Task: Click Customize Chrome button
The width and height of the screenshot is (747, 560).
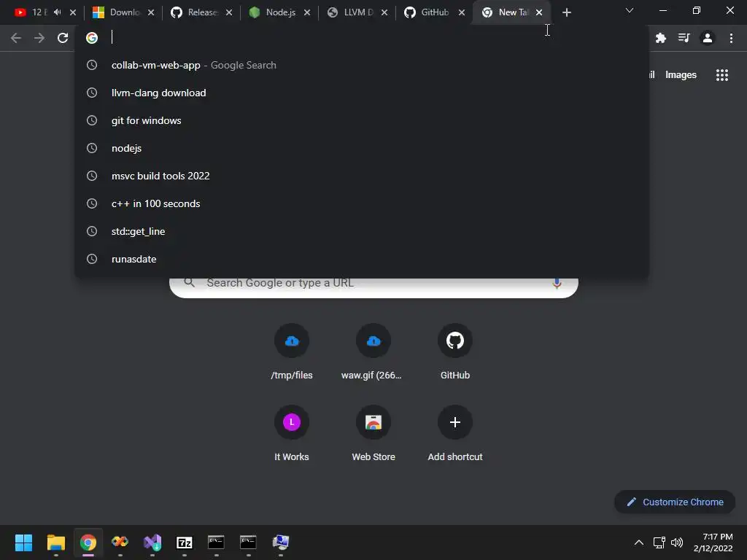Action: click(x=675, y=502)
